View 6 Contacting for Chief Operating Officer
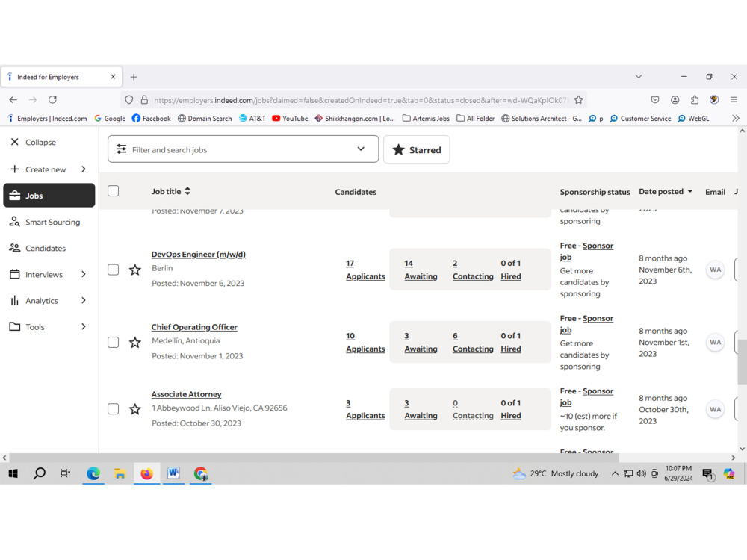The image size is (747, 560). 473,343
